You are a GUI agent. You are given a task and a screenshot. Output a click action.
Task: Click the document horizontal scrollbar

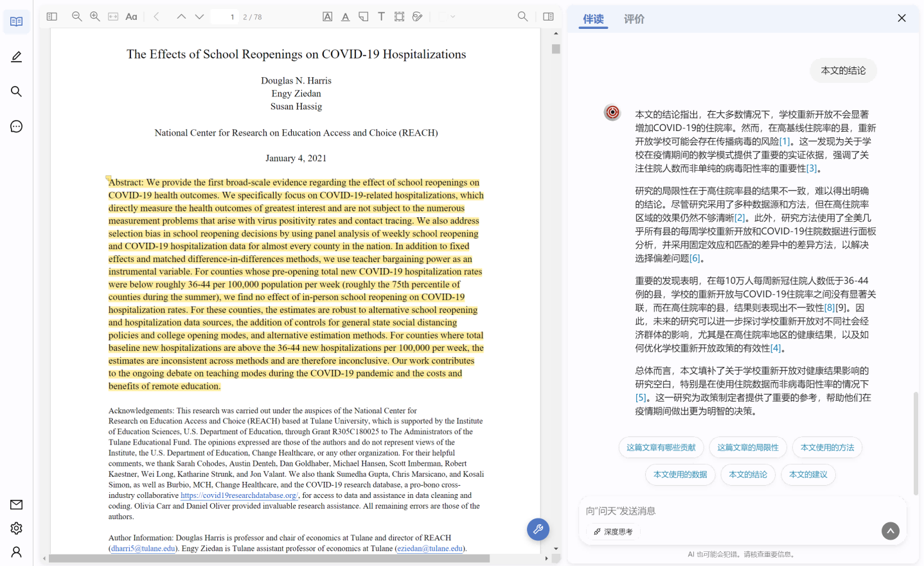click(269, 558)
